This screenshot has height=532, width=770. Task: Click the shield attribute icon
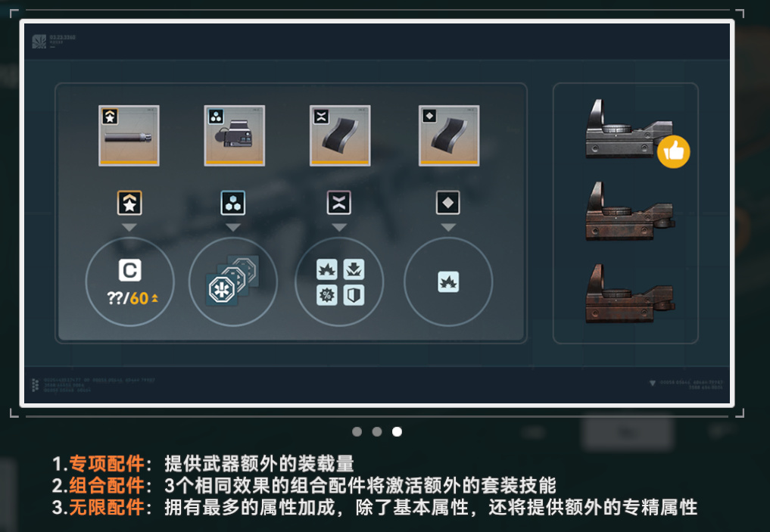coord(354,295)
